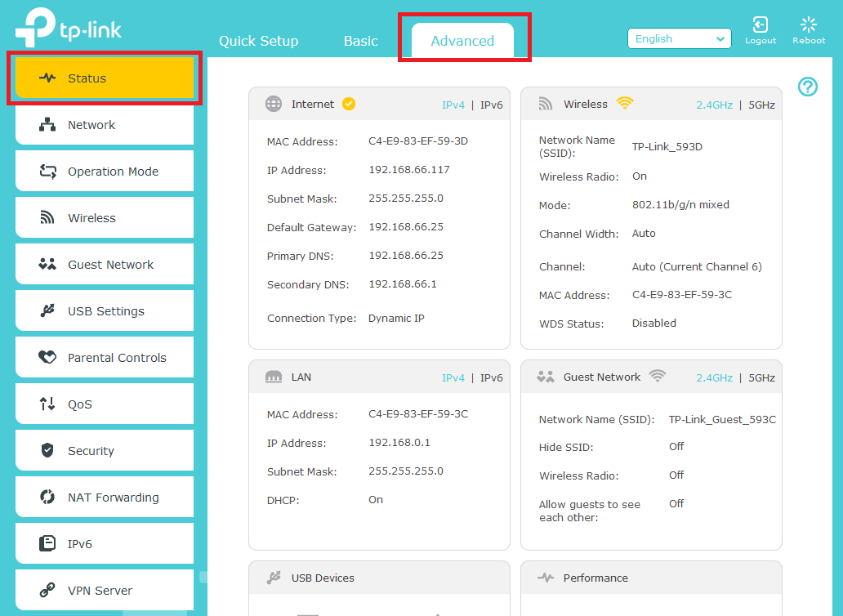Switch Internet panel to IPv6
Screen dimensions: 843x616
point(491,105)
